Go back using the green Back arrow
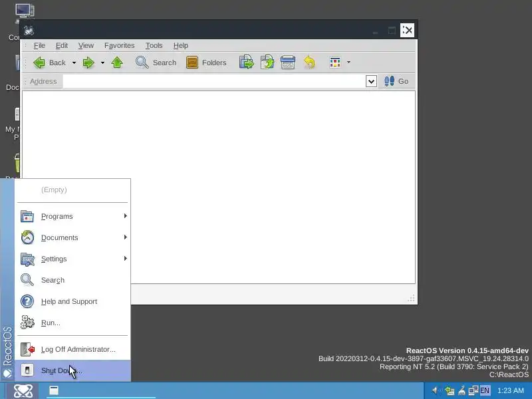This screenshot has height=399, width=532. [49, 63]
